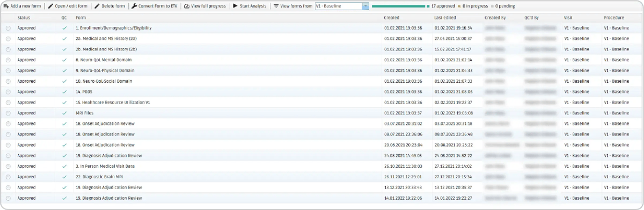Sort by the QC'd By column header
The image size is (644, 210).
click(531, 18)
